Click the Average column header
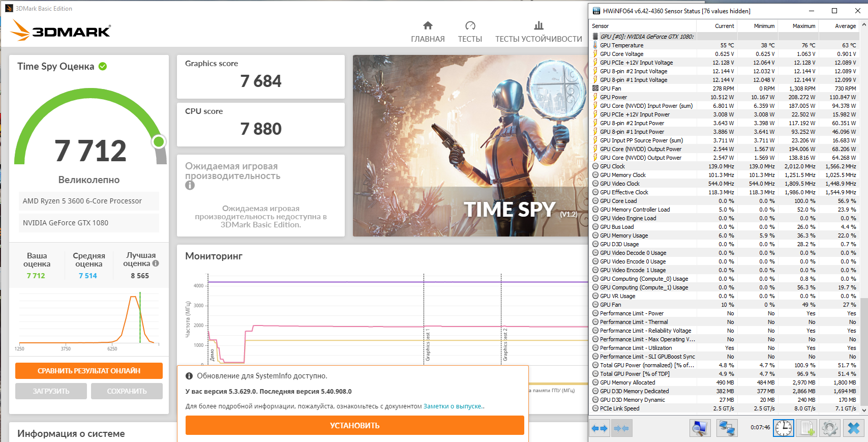The height and width of the screenshot is (442, 868). [839, 26]
